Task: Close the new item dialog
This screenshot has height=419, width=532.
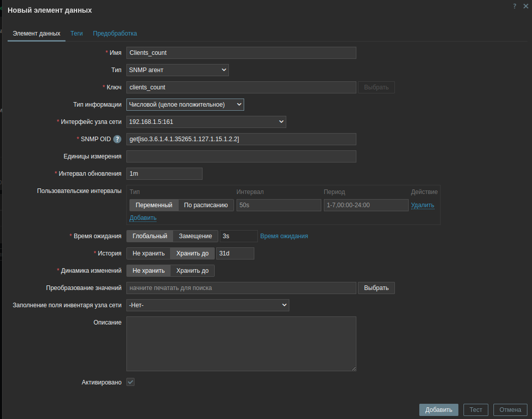Action: click(x=525, y=6)
